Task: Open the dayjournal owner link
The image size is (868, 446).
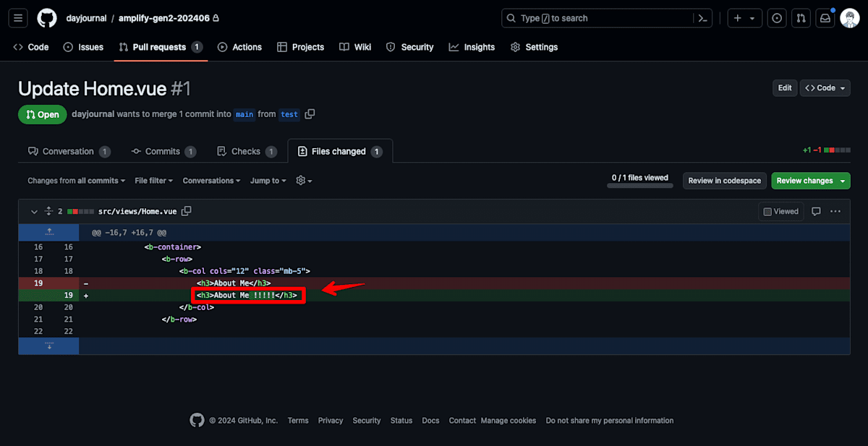Action: point(86,18)
